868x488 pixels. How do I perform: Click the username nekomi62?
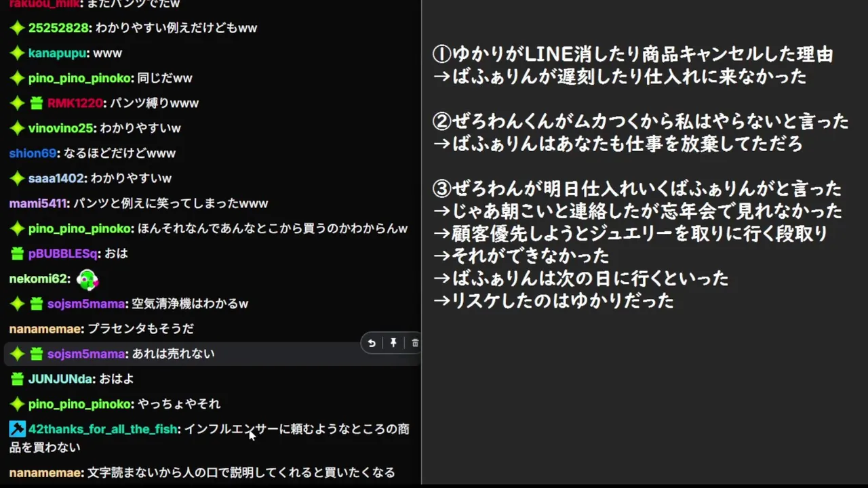point(39,279)
